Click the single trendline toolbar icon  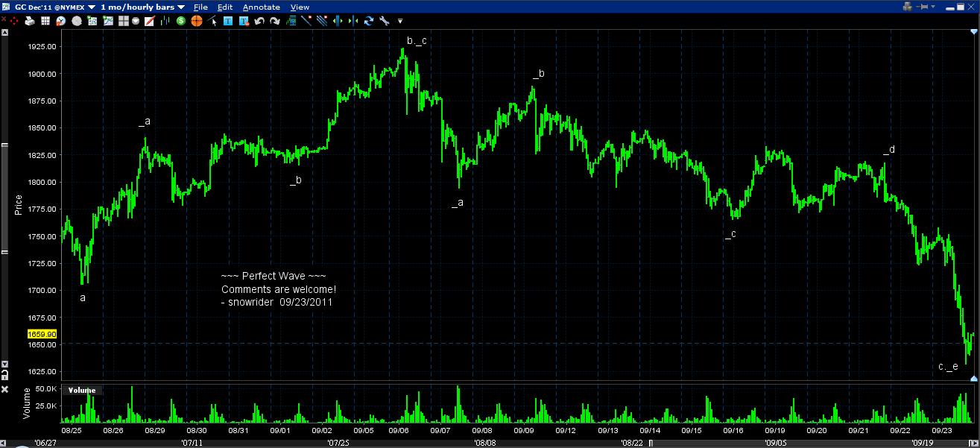306,21
